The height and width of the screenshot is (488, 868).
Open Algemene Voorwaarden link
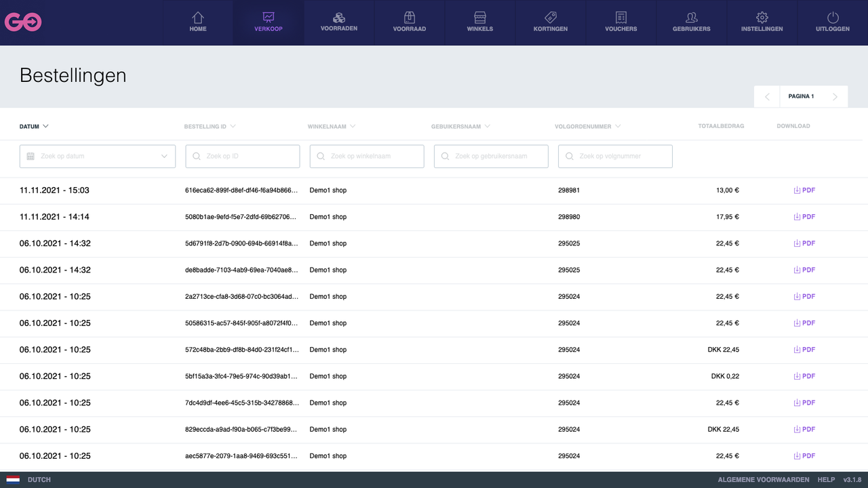coord(763,480)
